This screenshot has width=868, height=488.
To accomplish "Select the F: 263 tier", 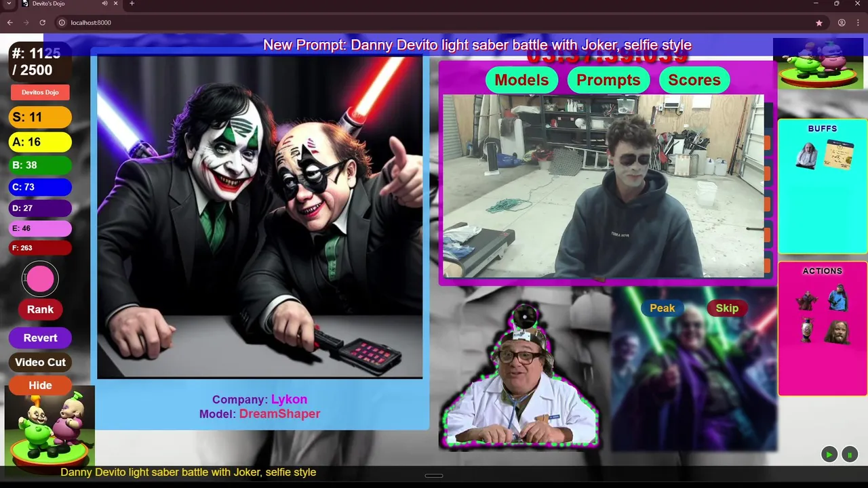I will click(40, 248).
